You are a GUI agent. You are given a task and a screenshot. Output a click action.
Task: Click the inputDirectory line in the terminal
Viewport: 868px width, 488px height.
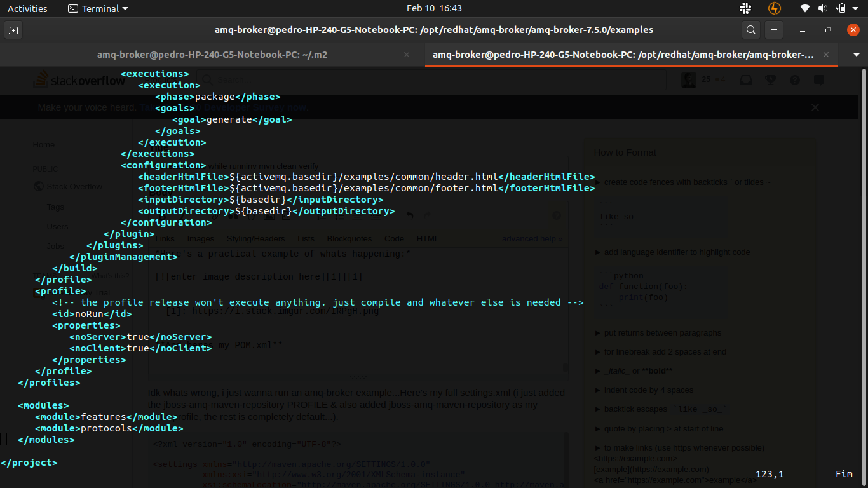point(261,200)
